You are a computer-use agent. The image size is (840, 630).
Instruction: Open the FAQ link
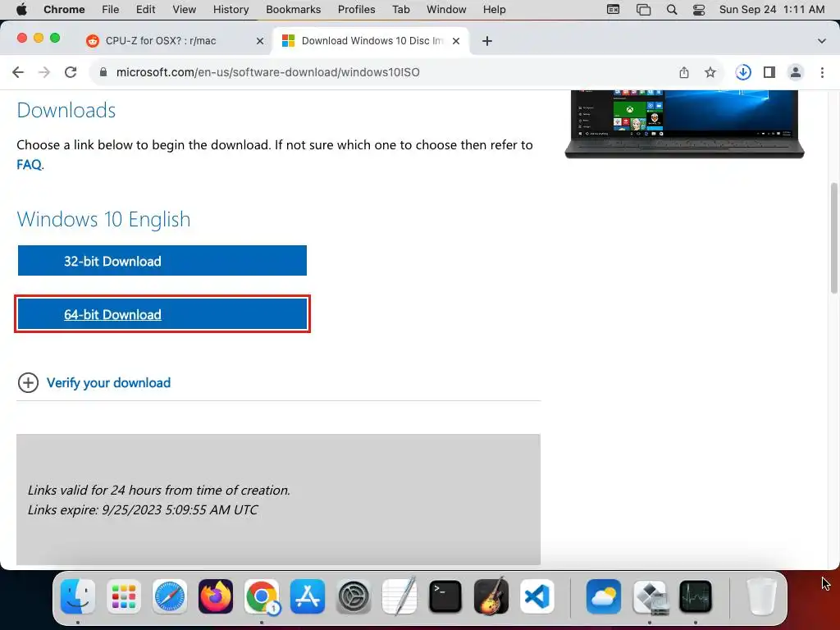coord(29,164)
